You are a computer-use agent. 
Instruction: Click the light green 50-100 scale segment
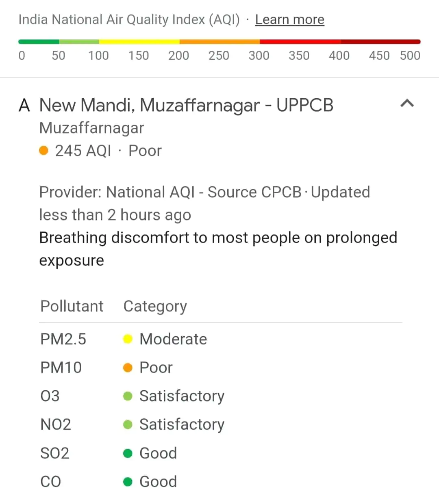pyautogui.click(x=79, y=41)
